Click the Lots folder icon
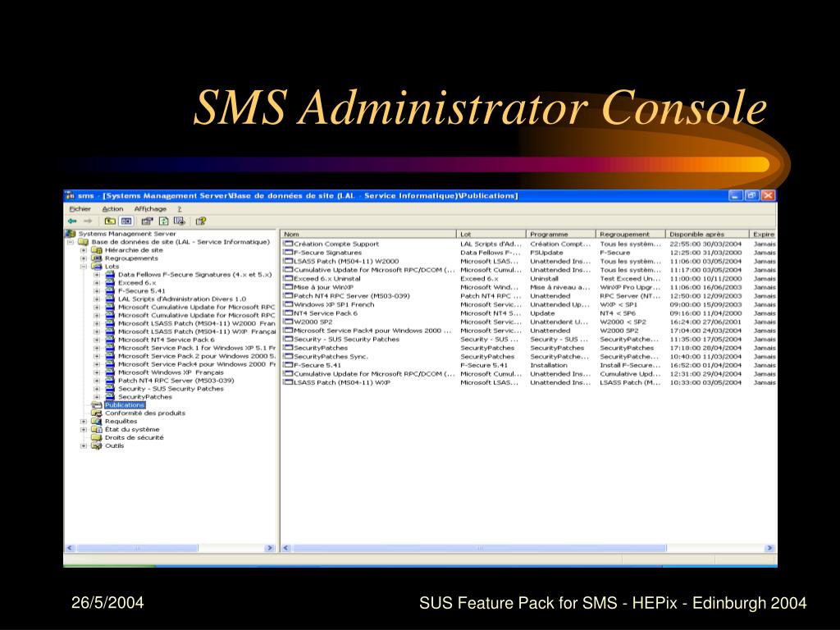The width and height of the screenshot is (840, 630). [x=97, y=267]
